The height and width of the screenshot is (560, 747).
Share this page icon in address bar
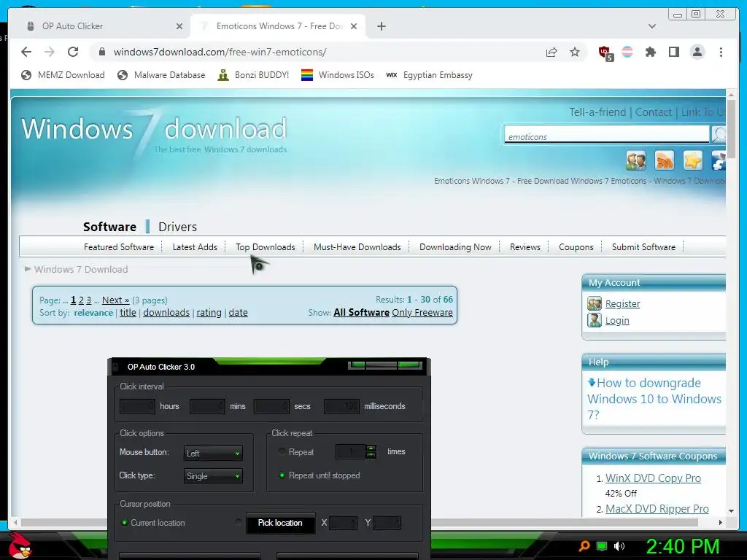point(551,52)
